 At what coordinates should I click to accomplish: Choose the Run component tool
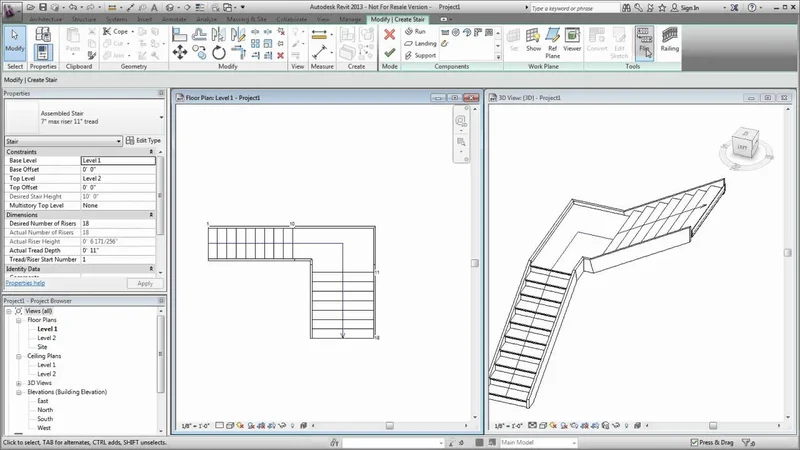point(415,31)
